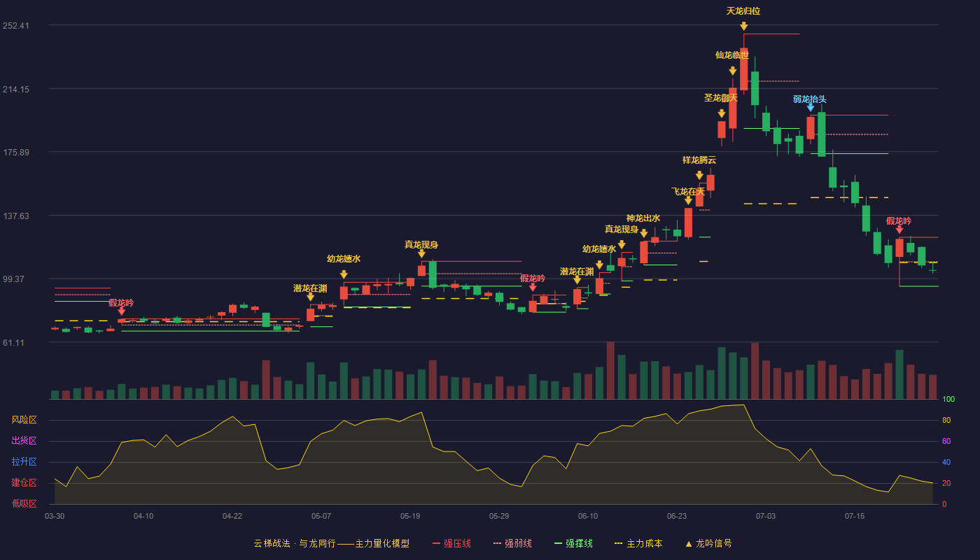Click the 仙龙临世 signal arrow marker
This screenshot has height=560, width=980.
pyautogui.click(x=732, y=71)
